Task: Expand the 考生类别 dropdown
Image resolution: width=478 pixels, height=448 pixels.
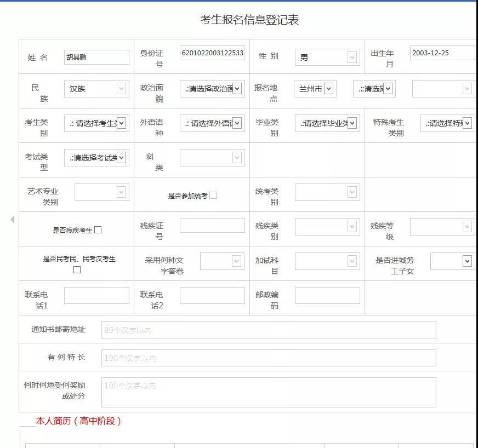Action: (x=96, y=123)
